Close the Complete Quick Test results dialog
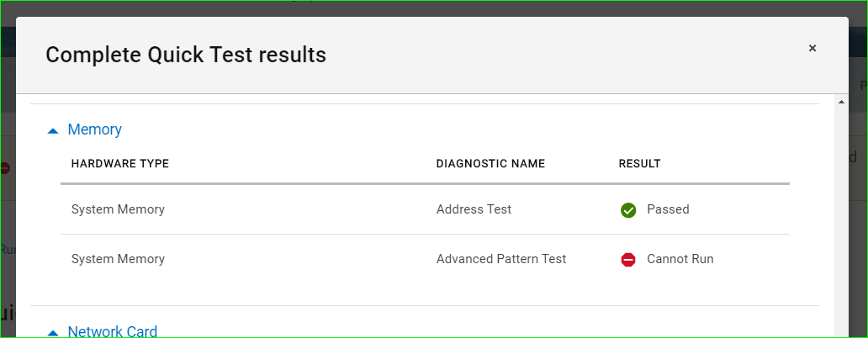The image size is (868, 338). coord(812,48)
